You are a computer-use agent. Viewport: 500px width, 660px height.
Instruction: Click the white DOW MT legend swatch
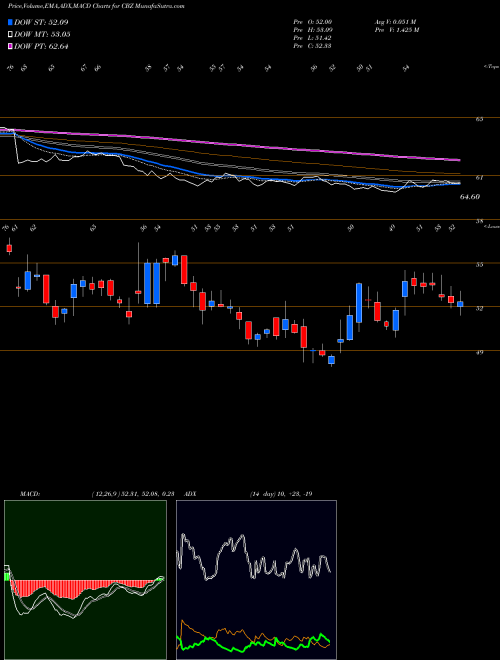click(x=11, y=35)
